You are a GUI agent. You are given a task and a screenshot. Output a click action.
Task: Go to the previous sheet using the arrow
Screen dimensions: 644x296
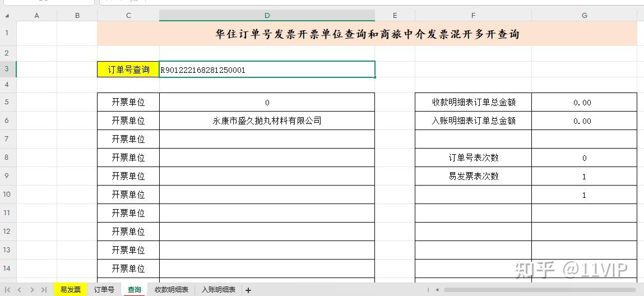(19, 290)
